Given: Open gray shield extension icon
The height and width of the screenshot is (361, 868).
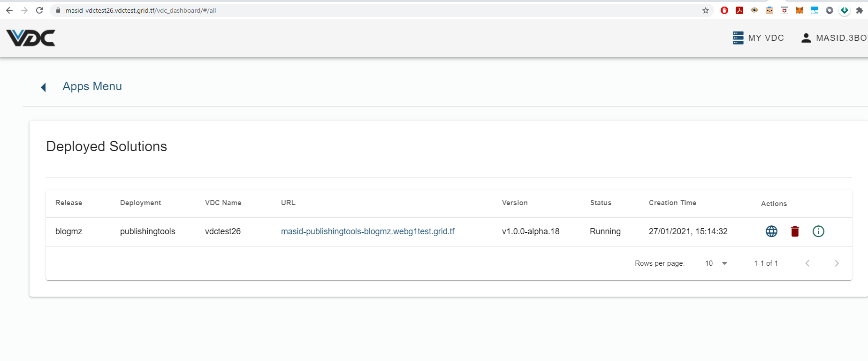Looking at the screenshot, I should 830,10.
